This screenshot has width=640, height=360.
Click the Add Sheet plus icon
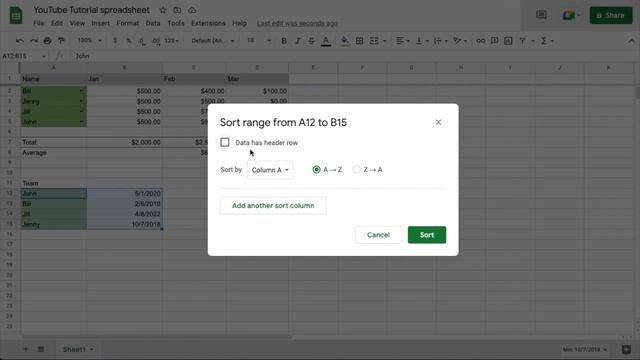26,349
